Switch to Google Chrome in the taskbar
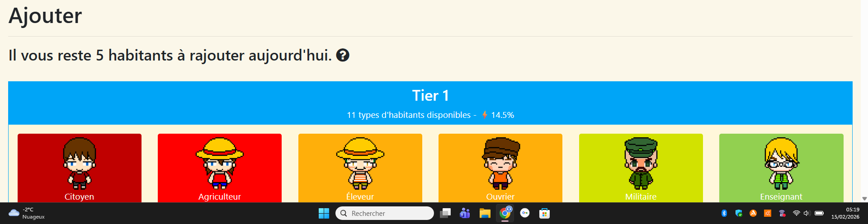The height and width of the screenshot is (224, 868). click(x=505, y=213)
